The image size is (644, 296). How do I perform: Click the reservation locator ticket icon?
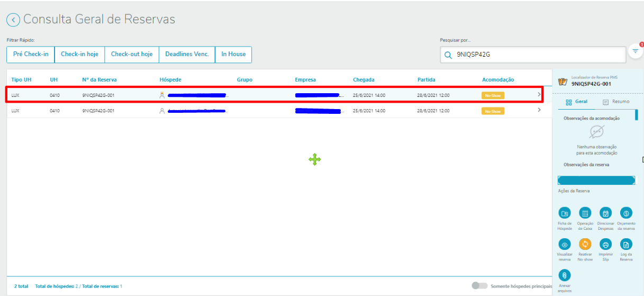[563, 81]
